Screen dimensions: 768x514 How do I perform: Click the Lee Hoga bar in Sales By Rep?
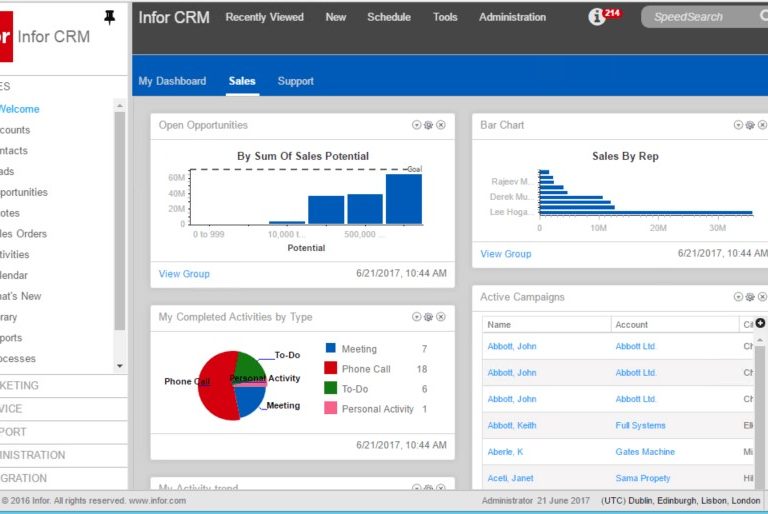point(646,213)
